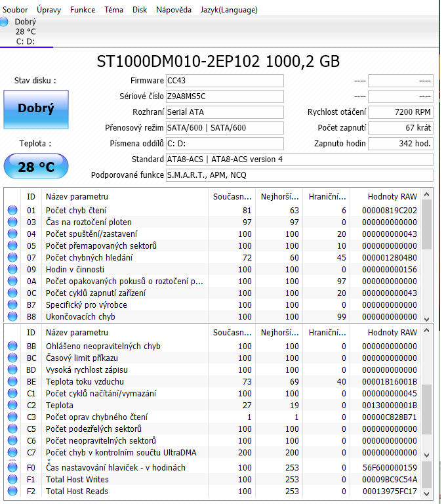
Task: Click the status circle for Total Host Reads
Action: [x=12, y=491]
